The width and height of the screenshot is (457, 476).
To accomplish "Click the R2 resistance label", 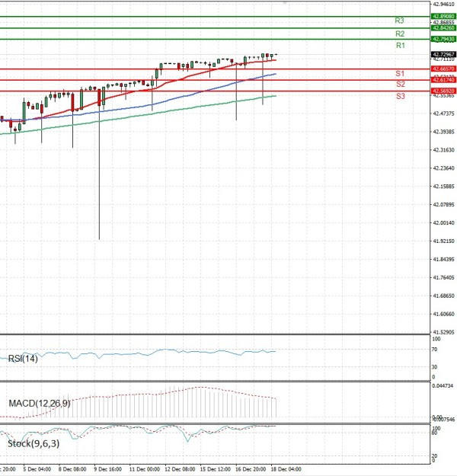I will pos(399,34).
